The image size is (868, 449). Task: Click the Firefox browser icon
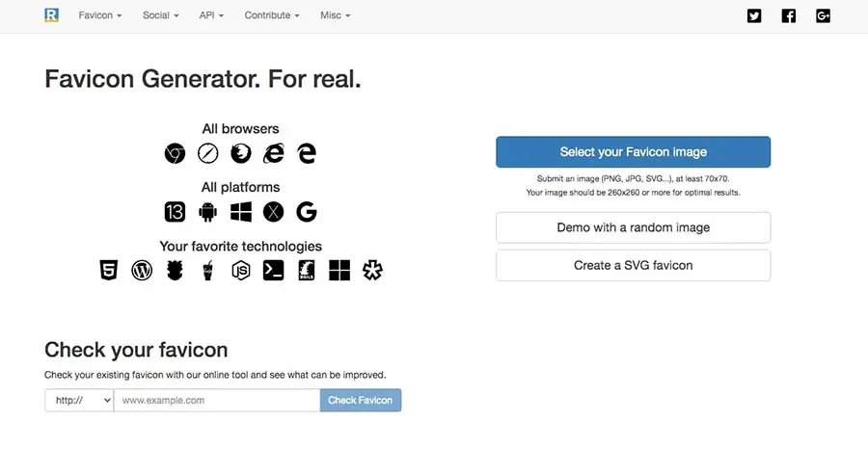pos(241,153)
